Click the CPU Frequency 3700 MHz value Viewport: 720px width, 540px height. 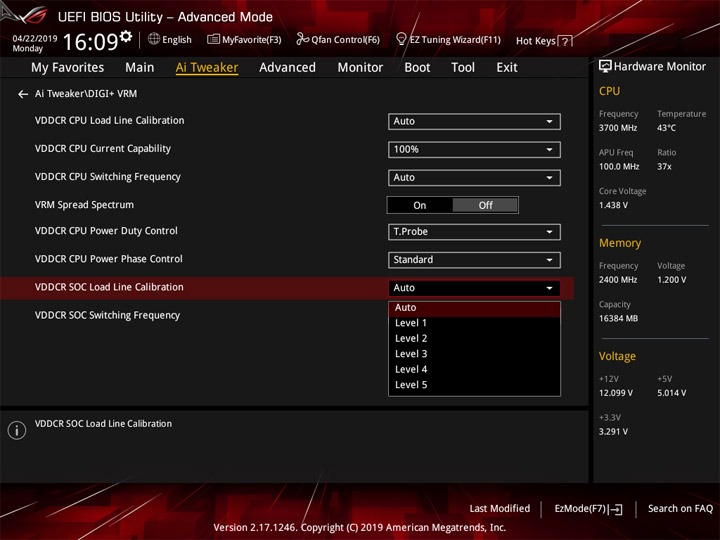pos(618,128)
